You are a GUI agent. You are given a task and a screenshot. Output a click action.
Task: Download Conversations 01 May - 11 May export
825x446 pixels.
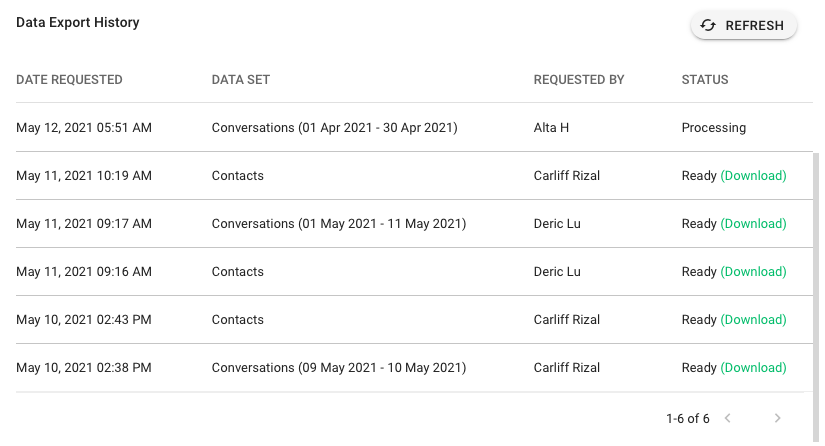(x=753, y=224)
